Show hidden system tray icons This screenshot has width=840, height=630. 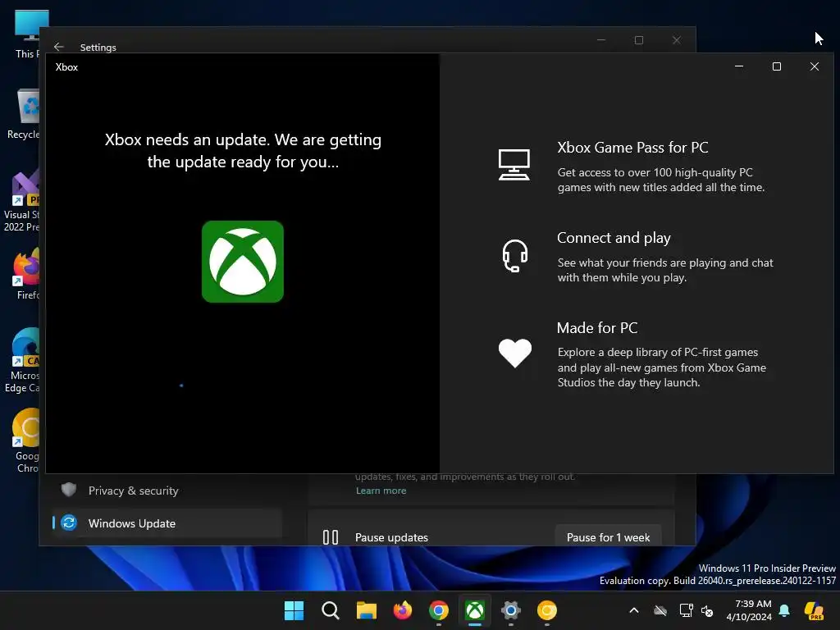point(634,610)
